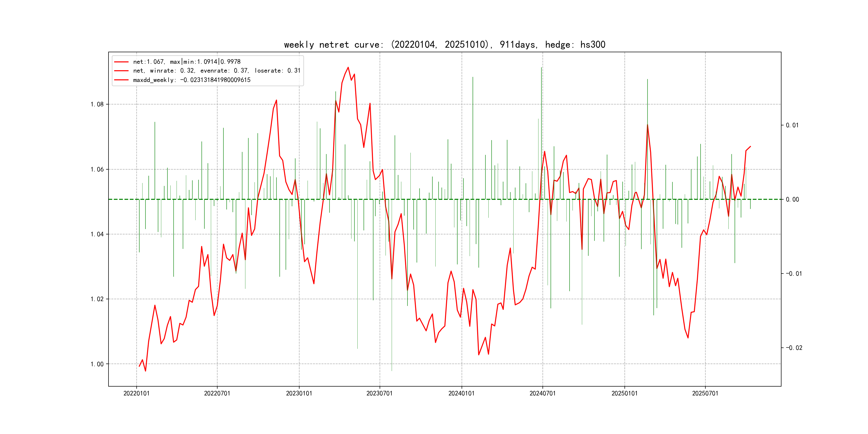Click x-axis date label 20240101
This screenshot has width=868, height=434.
coord(461,394)
